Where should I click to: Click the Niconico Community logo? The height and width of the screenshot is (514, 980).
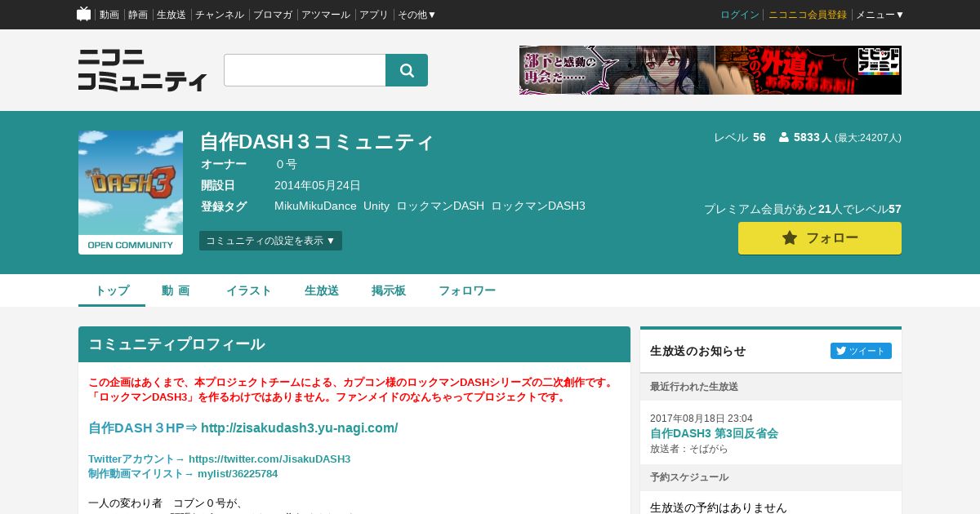tap(143, 70)
